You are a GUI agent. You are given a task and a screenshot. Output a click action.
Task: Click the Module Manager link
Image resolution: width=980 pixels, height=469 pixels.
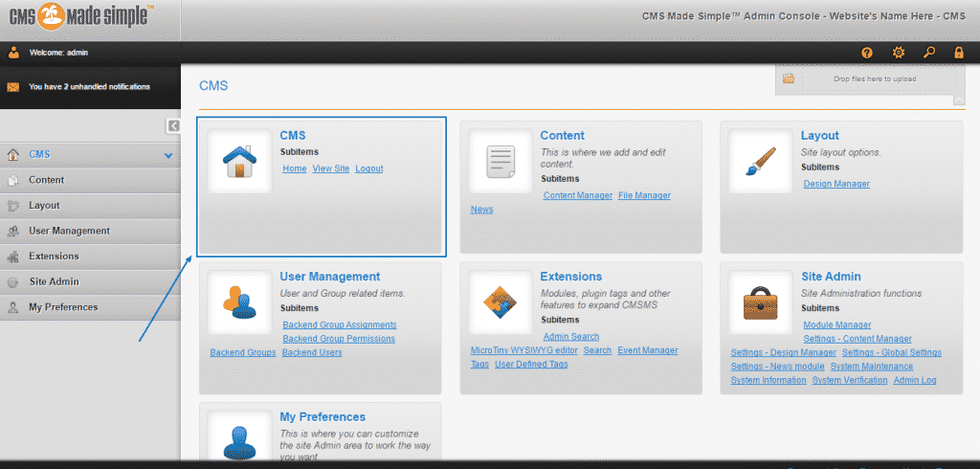click(x=836, y=325)
